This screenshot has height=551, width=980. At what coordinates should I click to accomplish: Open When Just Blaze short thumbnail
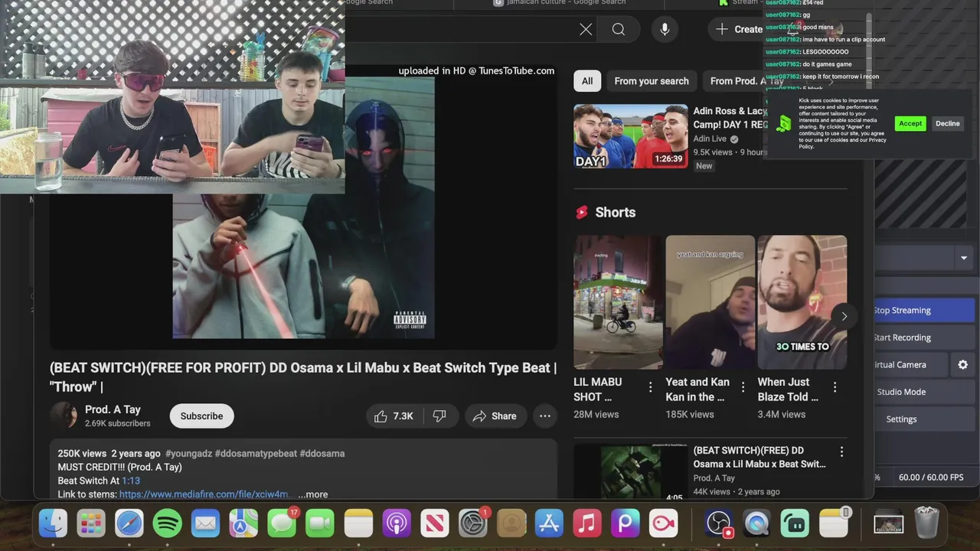pyautogui.click(x=802, y=302)
